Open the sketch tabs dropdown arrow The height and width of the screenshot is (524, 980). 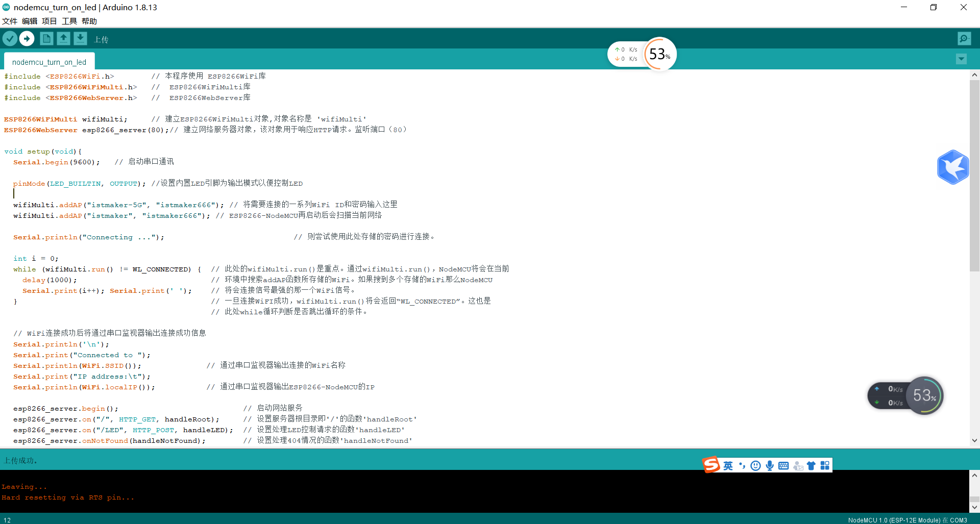pyautogui.click(x=961, y=59)
